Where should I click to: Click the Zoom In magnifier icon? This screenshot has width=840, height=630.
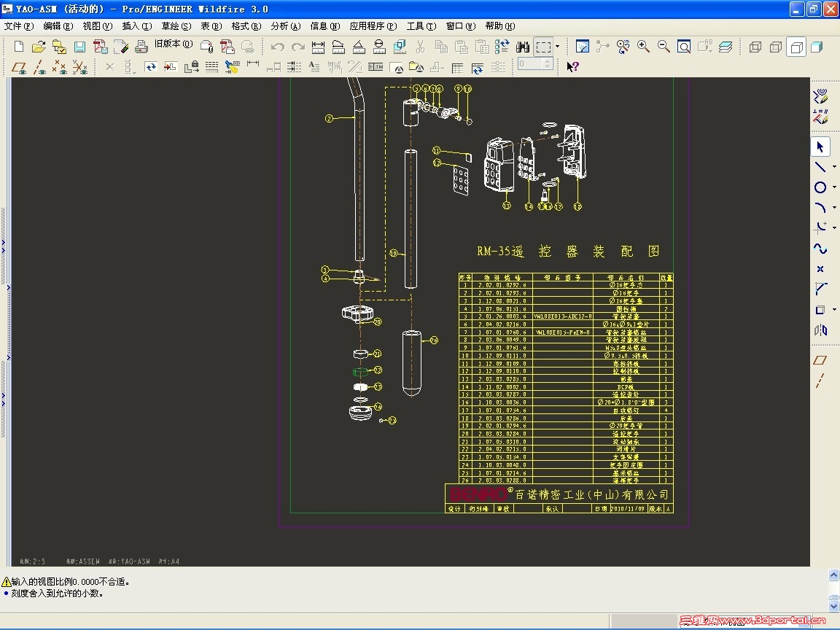point(643,47)
